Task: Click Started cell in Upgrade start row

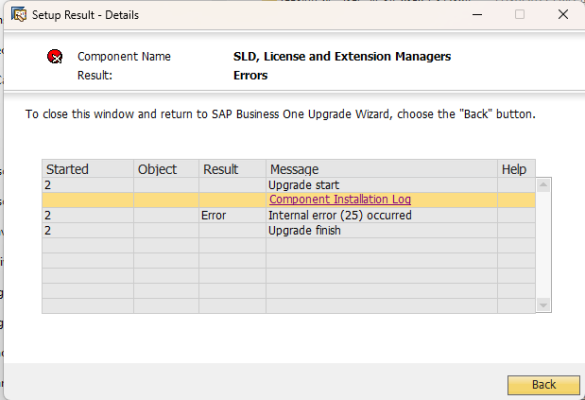Action: point(88,185)
